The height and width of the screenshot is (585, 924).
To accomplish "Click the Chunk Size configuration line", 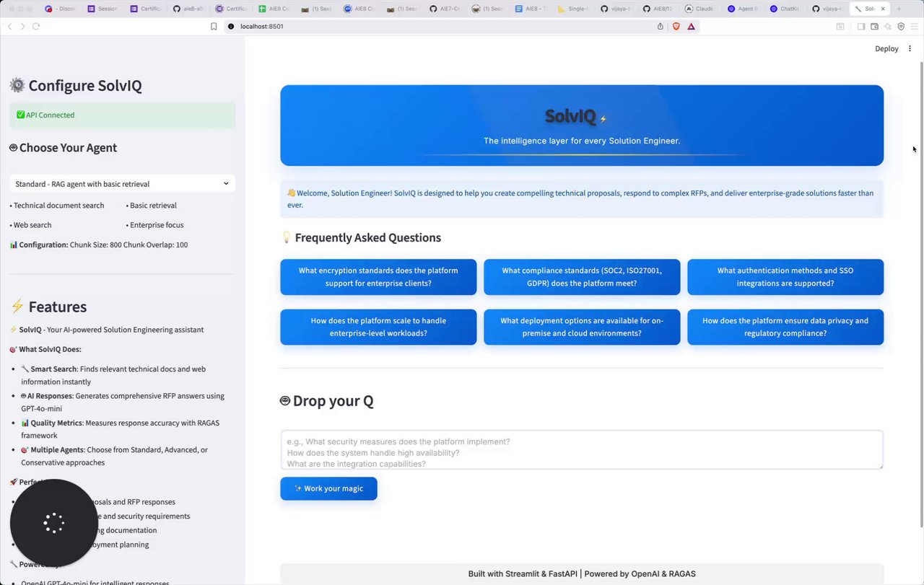I will tap(99, 245).
